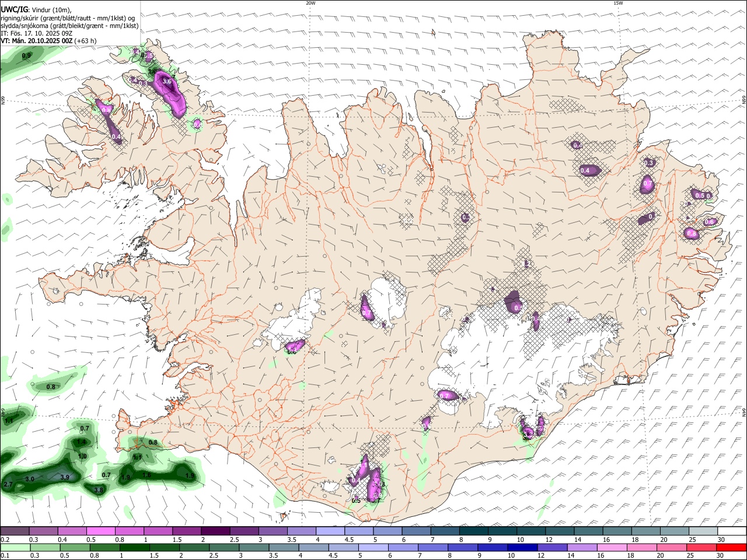Click the 3.8 rain value label

coord(99,490)
